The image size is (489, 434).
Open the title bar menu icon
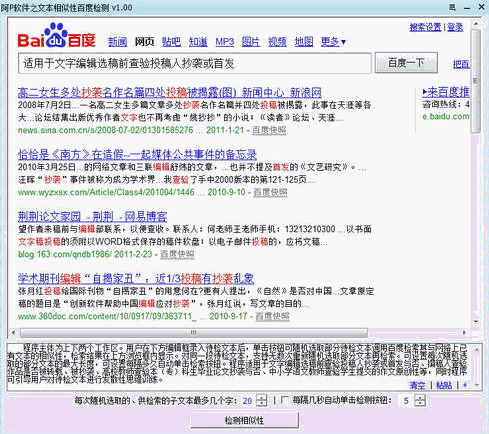click(452, 7)
